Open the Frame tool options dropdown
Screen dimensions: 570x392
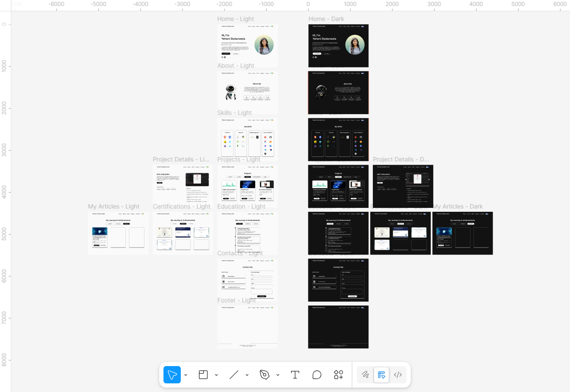216,375
